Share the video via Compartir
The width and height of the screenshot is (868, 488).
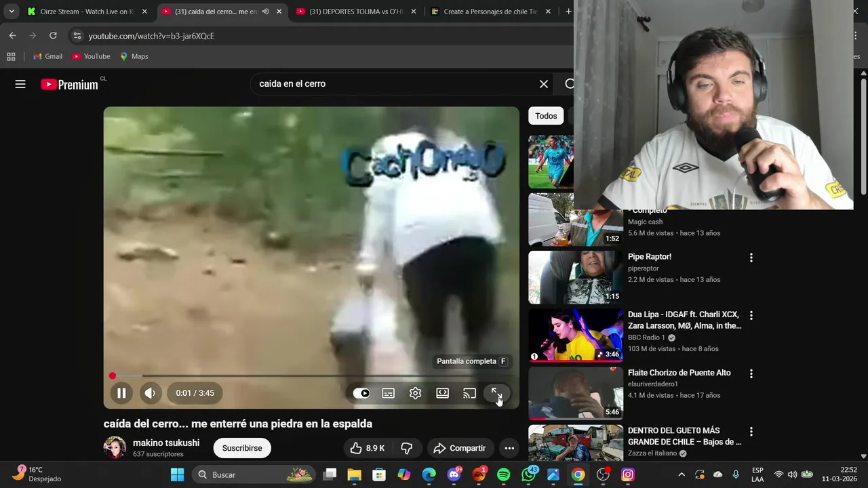click(459, 448)
